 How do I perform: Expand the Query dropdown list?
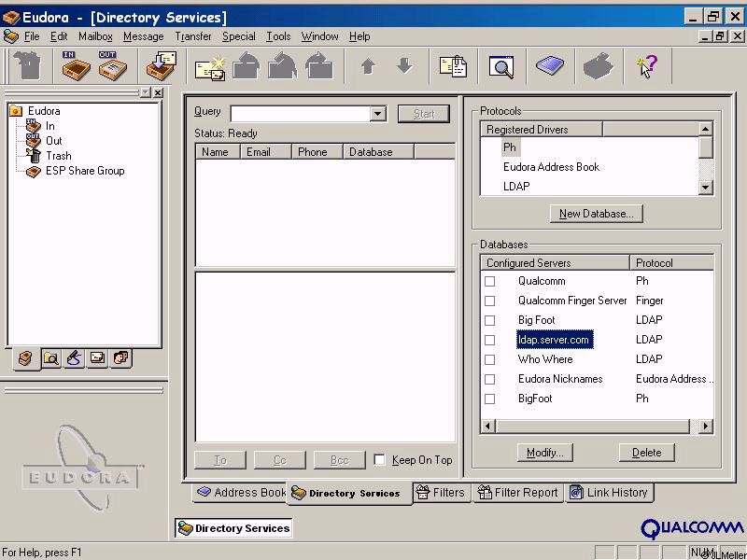tap(378, 114)
